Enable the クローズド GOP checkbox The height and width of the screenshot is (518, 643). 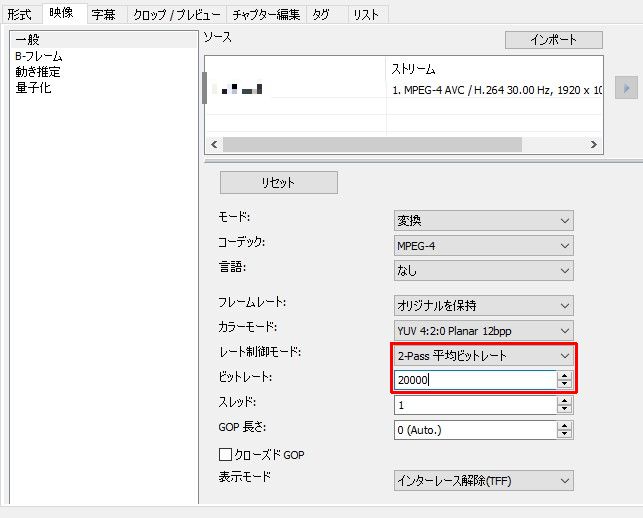point(226,455)
